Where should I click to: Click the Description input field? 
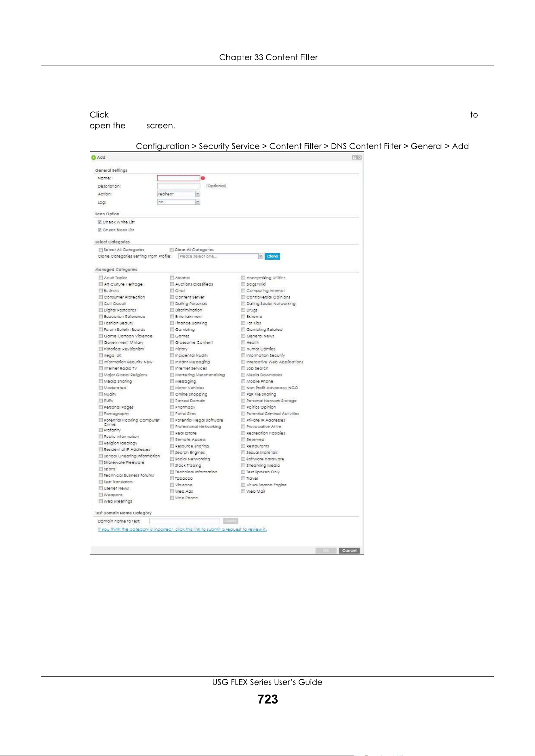point(179,186)
